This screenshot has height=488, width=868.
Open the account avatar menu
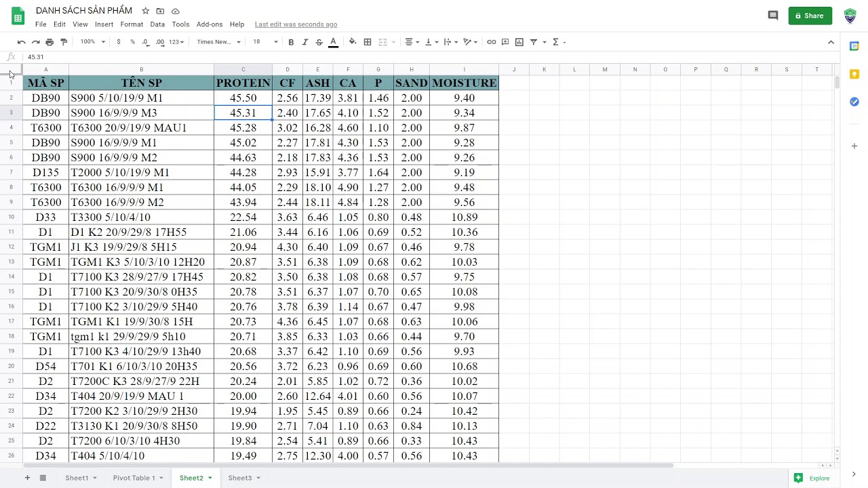pos(850,16)
